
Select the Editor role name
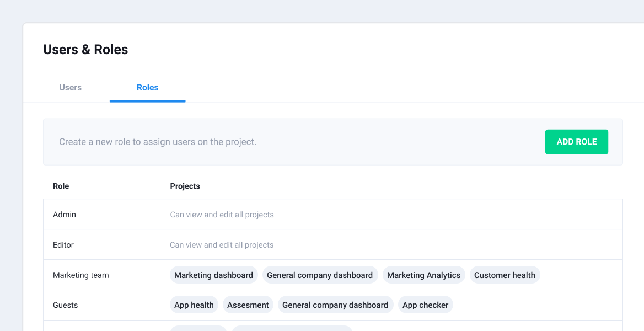tap(63, 245)
